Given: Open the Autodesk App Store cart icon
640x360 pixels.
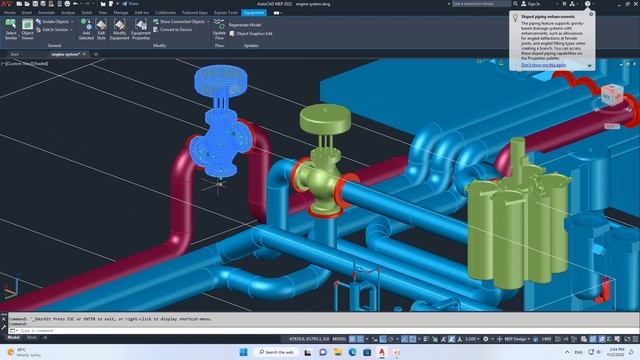Looking at the screenshot, I should (x=564, y=4).
